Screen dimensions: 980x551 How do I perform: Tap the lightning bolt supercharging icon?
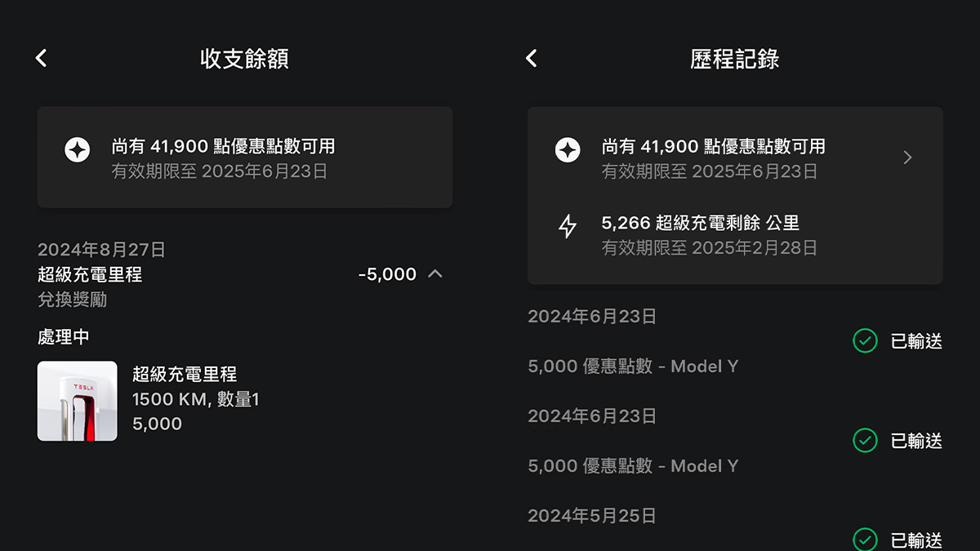pos(568,226)
